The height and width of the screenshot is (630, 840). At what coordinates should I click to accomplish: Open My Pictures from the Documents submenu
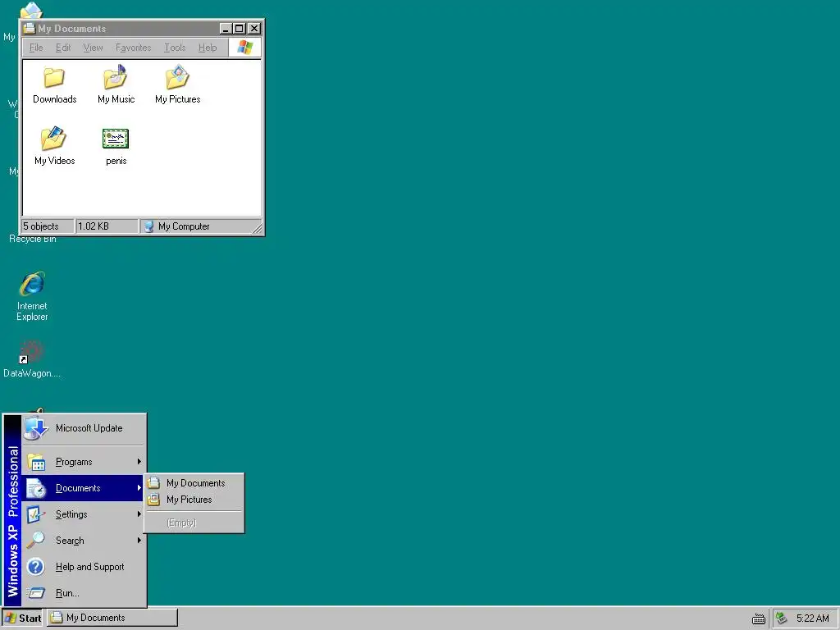[x=194, y=500]
